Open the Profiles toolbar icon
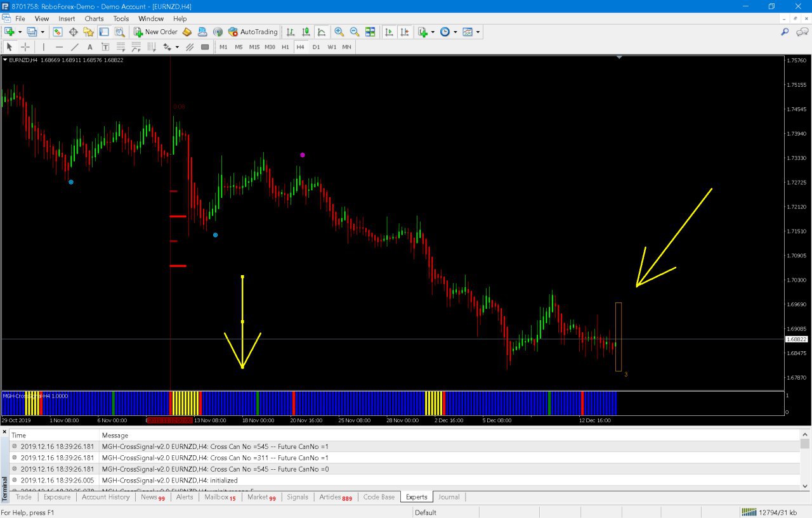The height and width of the screenshot is (518, 812). tap(32, 32)
